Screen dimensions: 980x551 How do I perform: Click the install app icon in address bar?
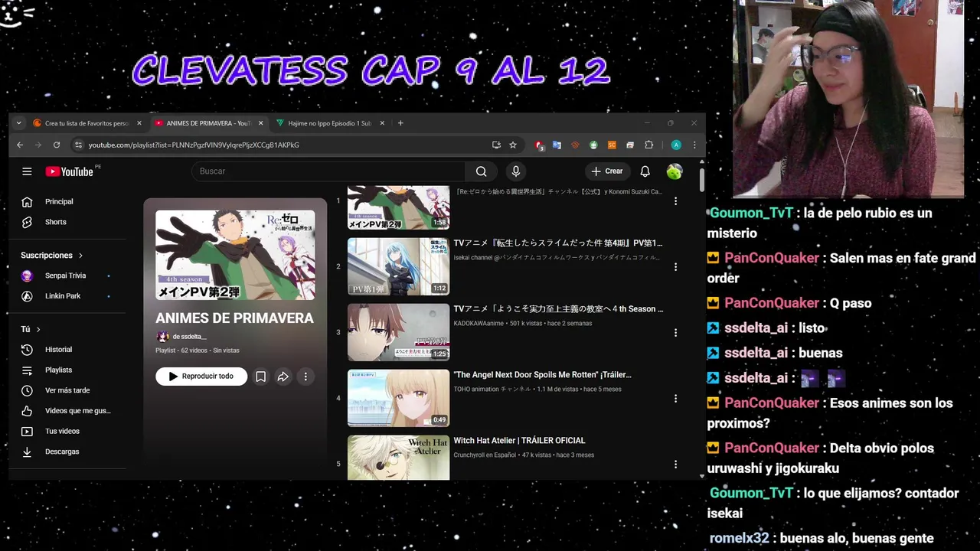[496, 145]
